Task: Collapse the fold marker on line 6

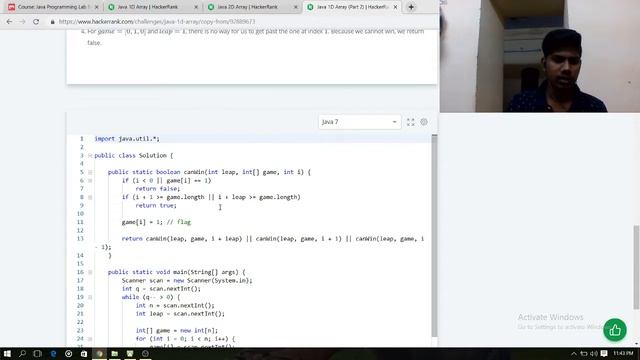Action: click(90, 180)
